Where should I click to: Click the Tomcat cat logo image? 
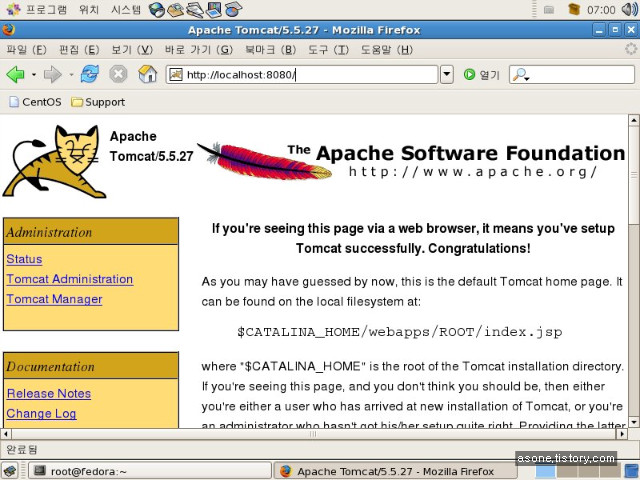point(54,162)
